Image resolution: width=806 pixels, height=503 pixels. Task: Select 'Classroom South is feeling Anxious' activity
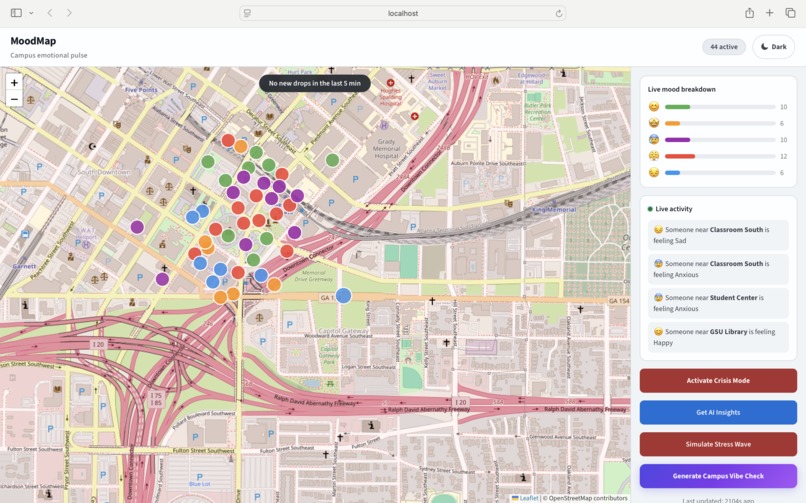(718, 269)
